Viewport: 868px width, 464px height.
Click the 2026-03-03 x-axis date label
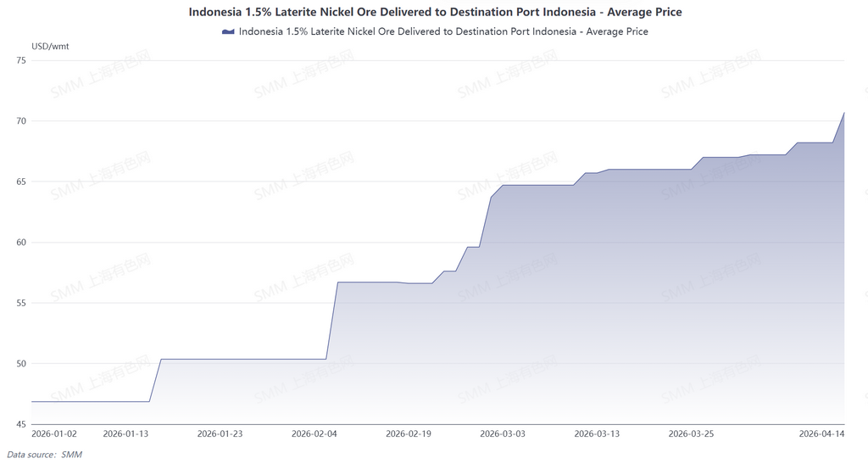503,433
